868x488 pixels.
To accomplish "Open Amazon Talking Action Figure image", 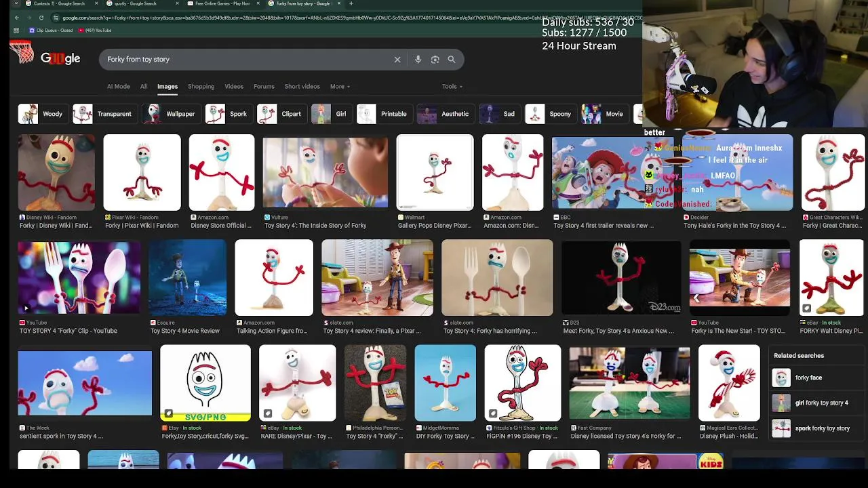I will (x=274, y=278).
